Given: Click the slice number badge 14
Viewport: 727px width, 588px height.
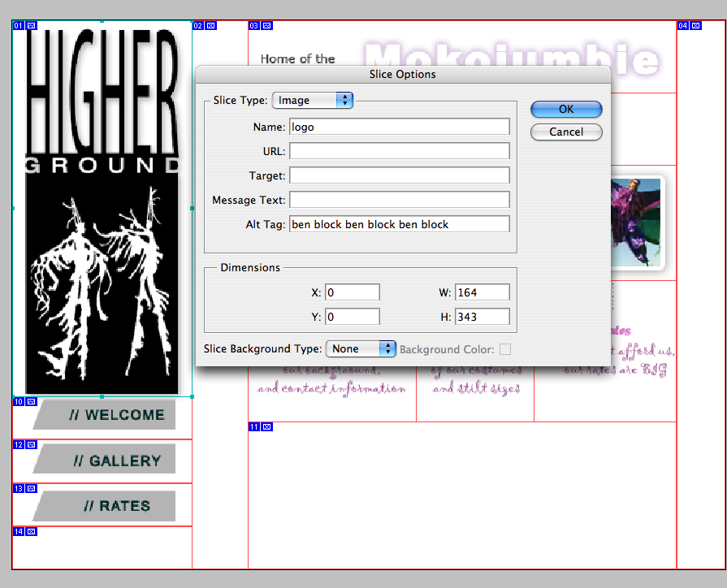Looking at the screenshot, I should click(19, 531).
